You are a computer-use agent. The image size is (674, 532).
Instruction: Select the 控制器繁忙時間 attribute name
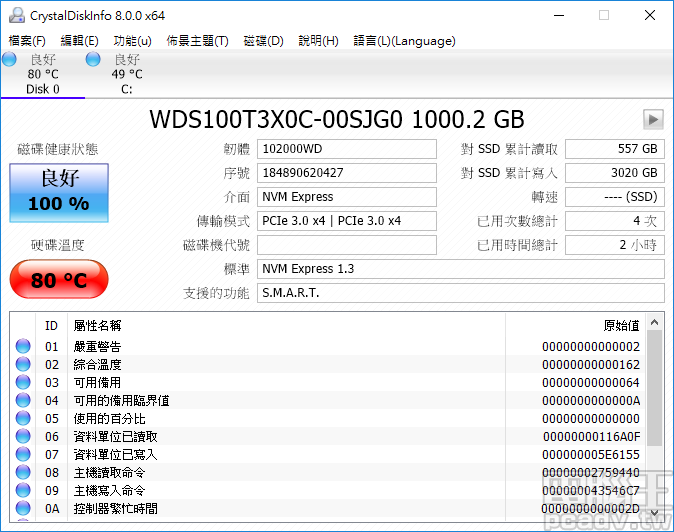pyautogui.click(x=116, y=508)
